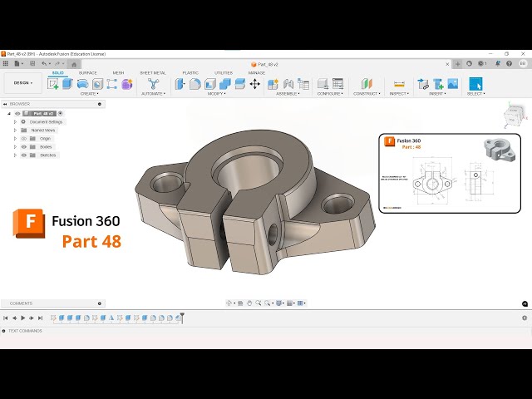Open the Construct dropdown menu
532x399 pixels.
367,94
